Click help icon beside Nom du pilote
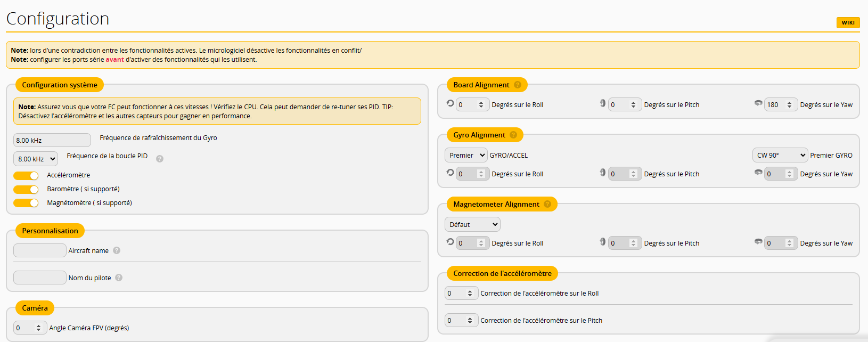The width and height of the screenshot is (868, 342). [119, 278]
